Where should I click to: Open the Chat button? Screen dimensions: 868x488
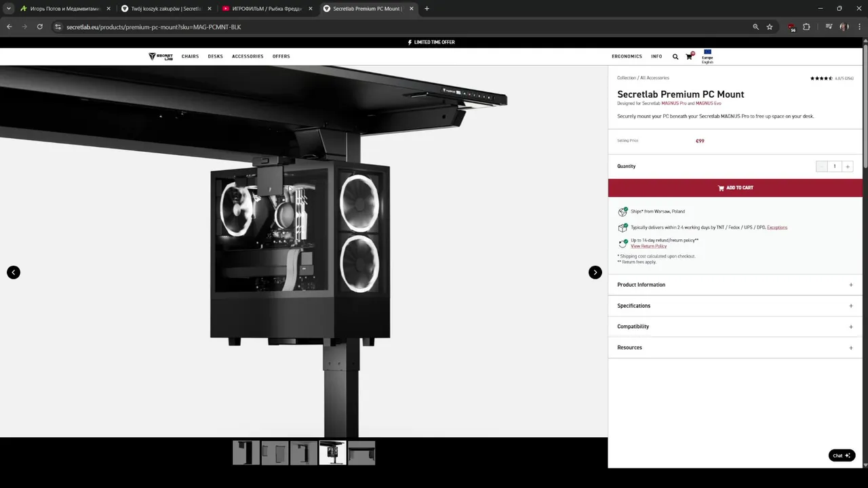[842, 455]
